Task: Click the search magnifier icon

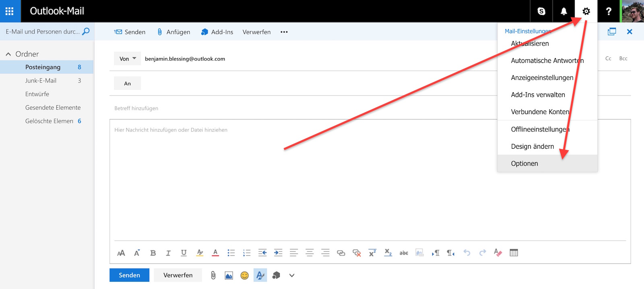Action: coord(86,31)
